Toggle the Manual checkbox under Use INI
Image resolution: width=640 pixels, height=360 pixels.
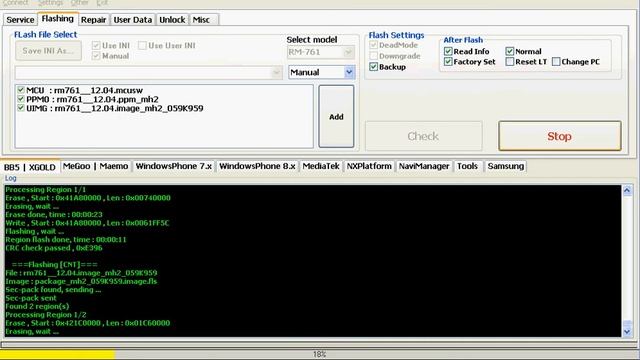[96, 56]
